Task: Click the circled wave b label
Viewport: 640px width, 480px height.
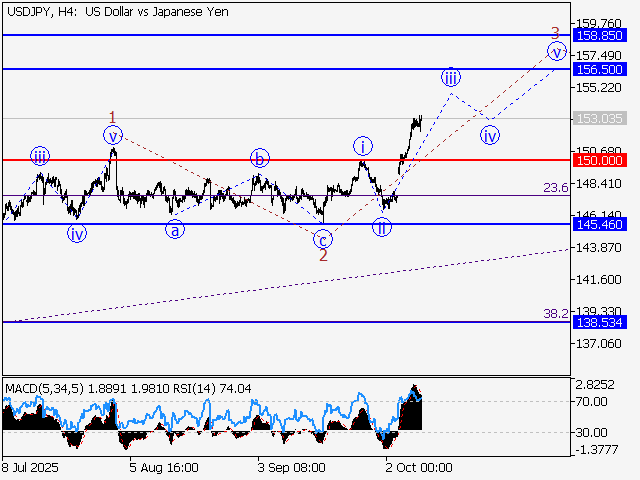Action: 260,158
